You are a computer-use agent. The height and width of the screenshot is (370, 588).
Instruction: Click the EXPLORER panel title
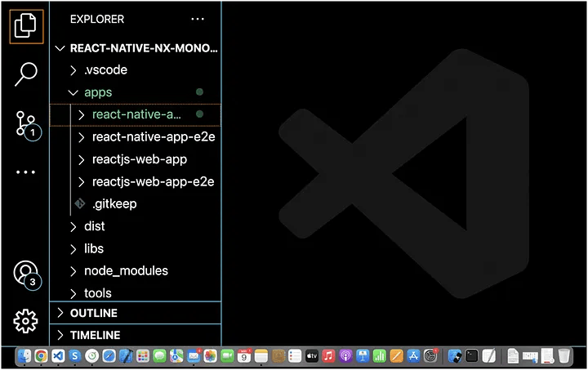97,19
